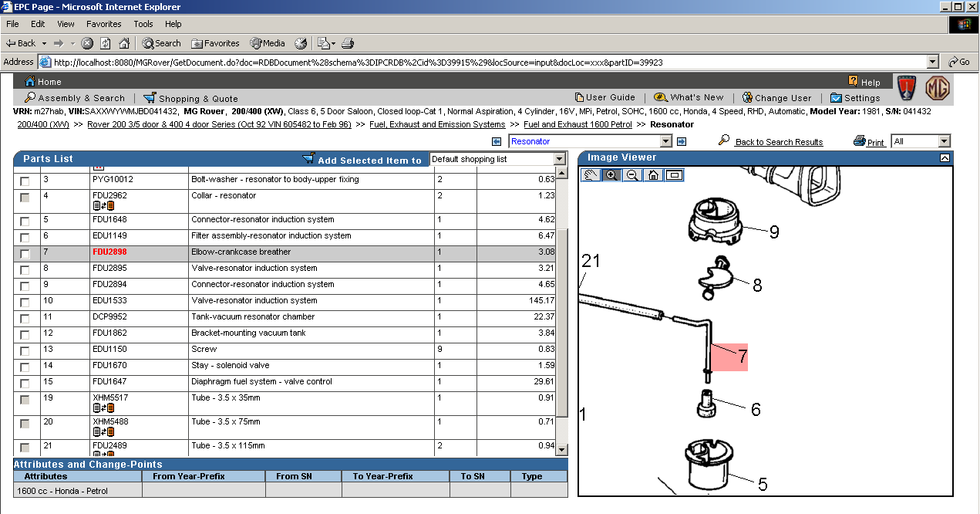Click the Home icon in the EPC navigation
This screenshot has height=514, width=980.
click(x=30, y=81)
